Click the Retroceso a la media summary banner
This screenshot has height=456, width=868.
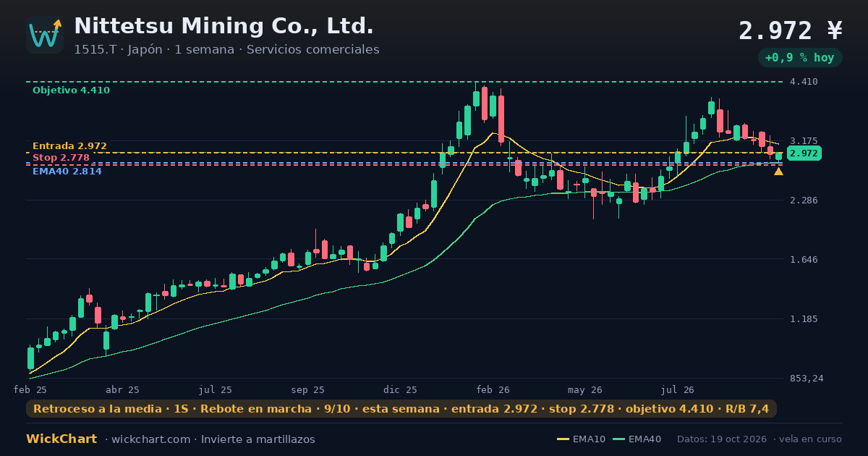401,409
